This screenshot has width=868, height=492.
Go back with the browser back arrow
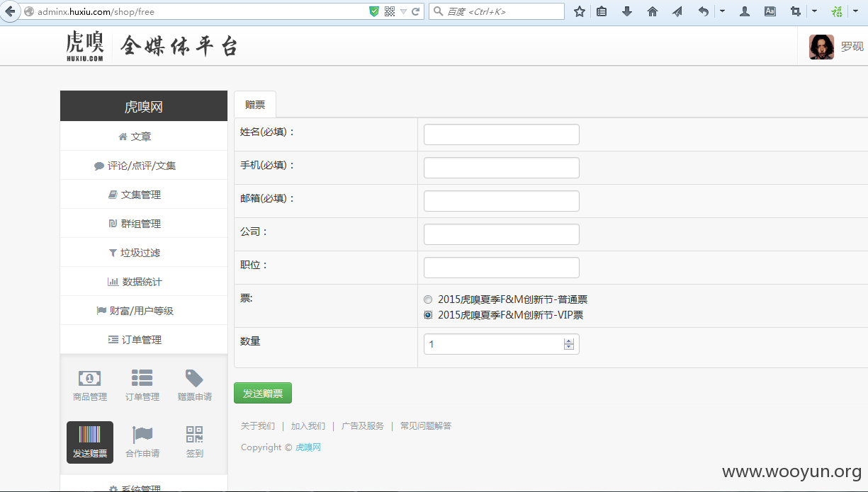10,11
